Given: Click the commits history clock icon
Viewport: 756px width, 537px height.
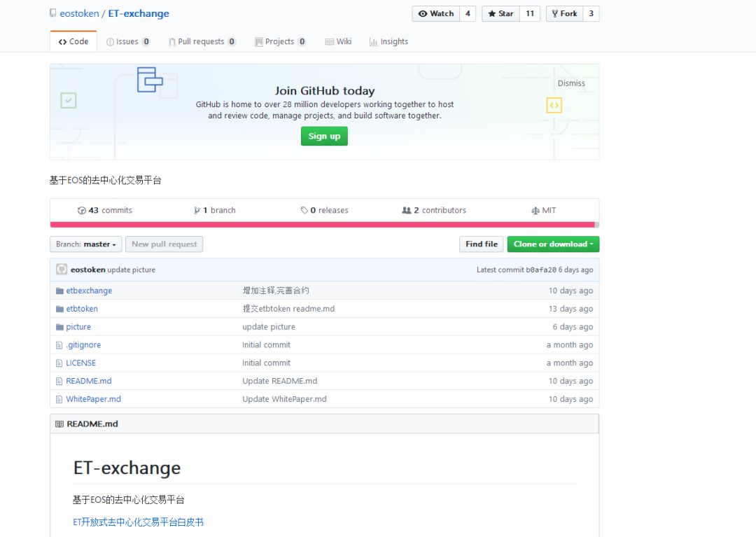Looking at the screenshot, I should [x=82, y=210].
